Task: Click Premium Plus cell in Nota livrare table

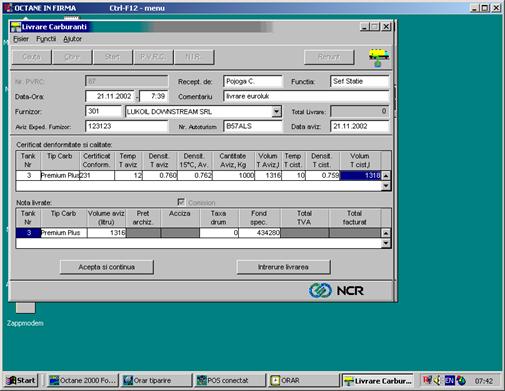Action: tap(64, 233)
